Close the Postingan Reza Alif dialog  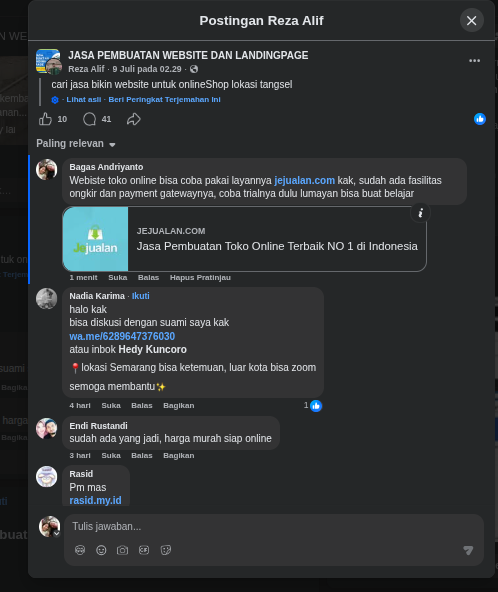click(x=472, y=20)
